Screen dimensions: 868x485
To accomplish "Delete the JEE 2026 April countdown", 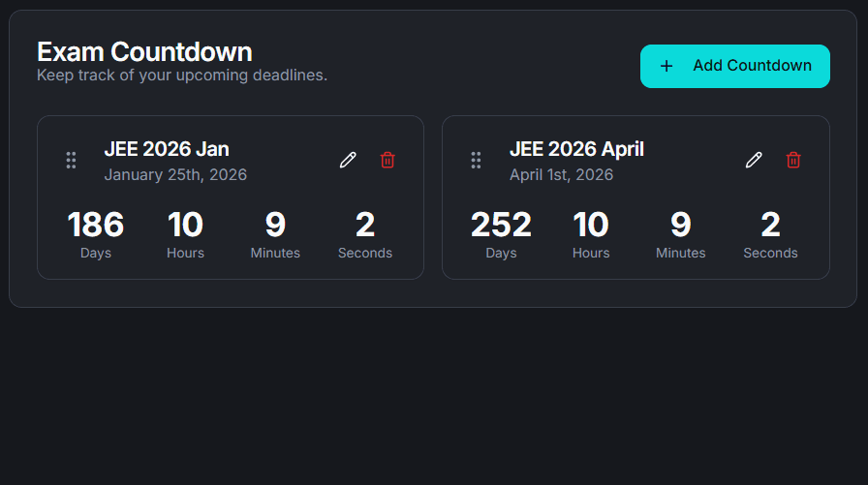I will pos(793,161).
